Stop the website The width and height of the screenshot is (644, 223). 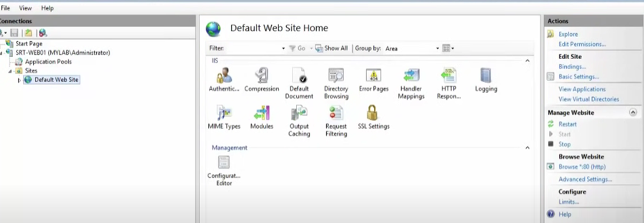pos(564,144)
